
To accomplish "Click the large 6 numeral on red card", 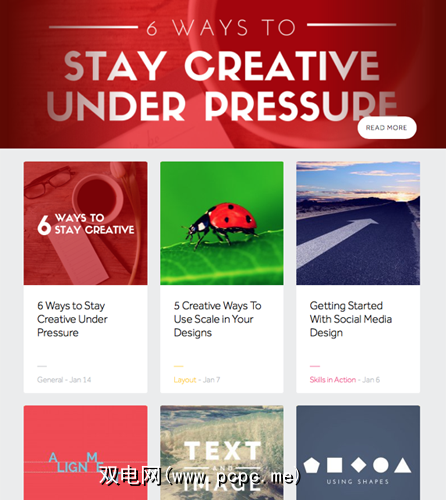I will [x=44, y=225].
